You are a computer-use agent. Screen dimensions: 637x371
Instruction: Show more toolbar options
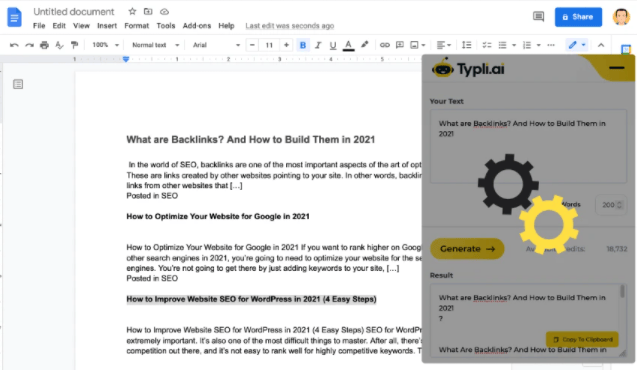(551, 45)
